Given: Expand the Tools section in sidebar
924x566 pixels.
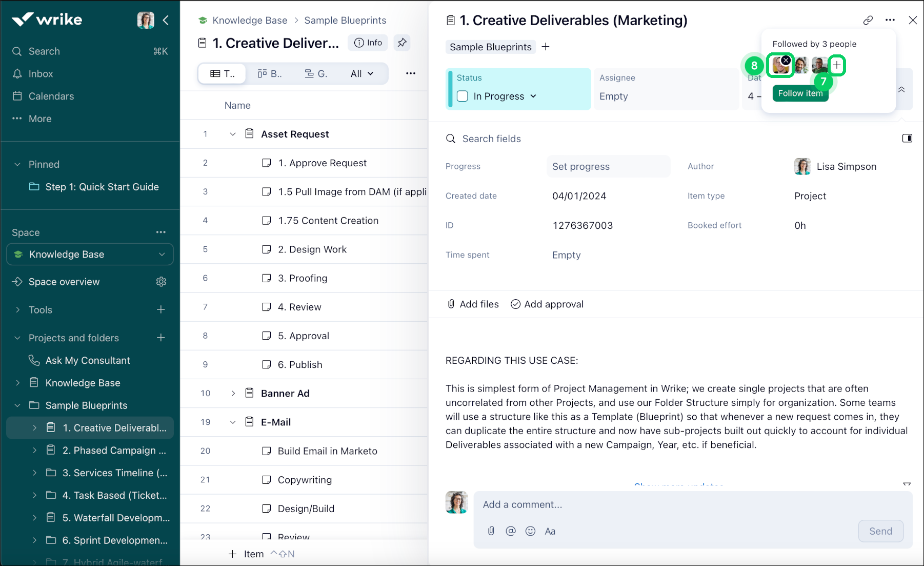Looking at the screenshot, I should 17,309.
